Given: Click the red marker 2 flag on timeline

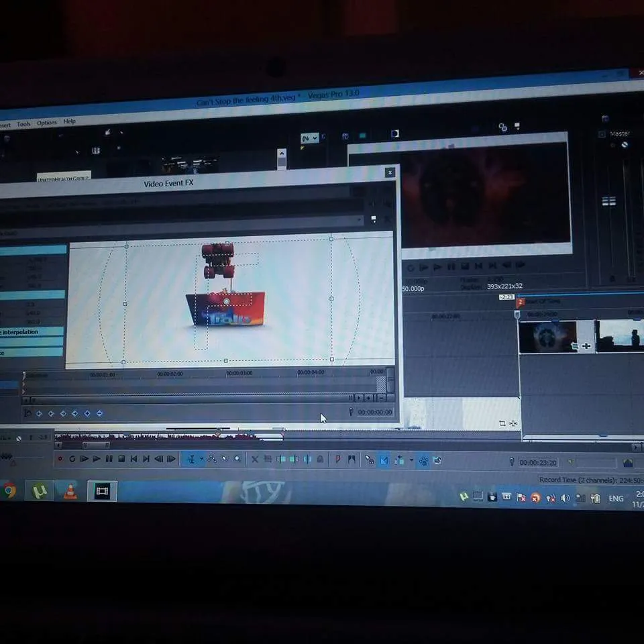Looking at the screenshot, I should pyautogui.click(x=521, y=303).
